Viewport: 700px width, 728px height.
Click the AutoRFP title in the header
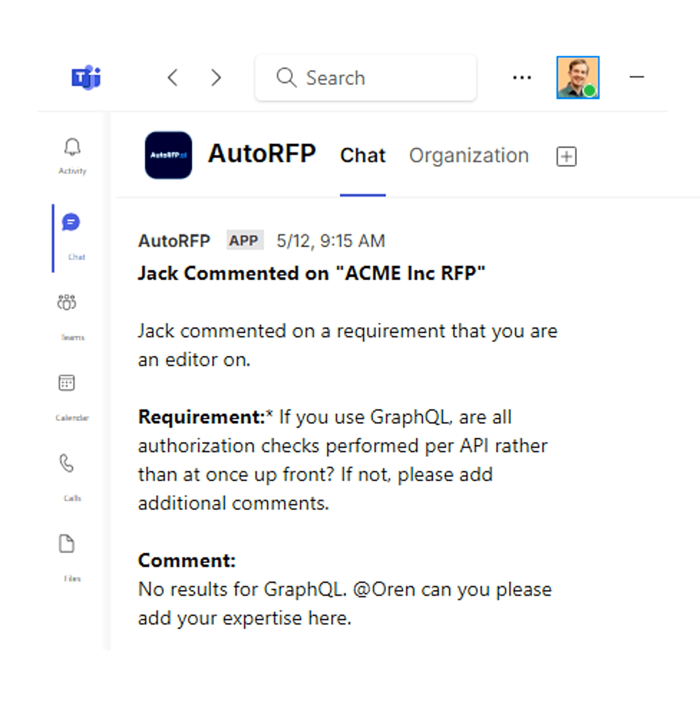pyautogui.click(x=262, y=153)
